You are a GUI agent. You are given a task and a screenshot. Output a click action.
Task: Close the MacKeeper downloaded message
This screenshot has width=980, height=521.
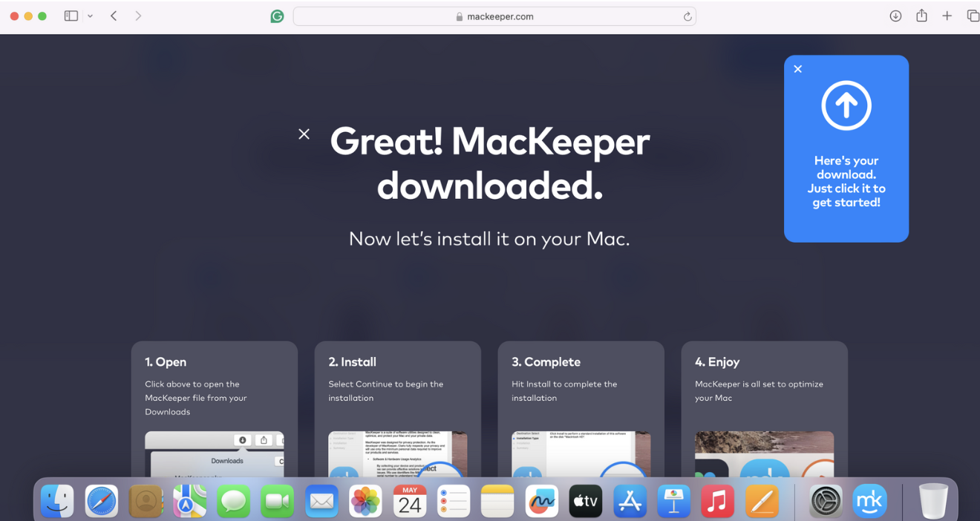304,134
